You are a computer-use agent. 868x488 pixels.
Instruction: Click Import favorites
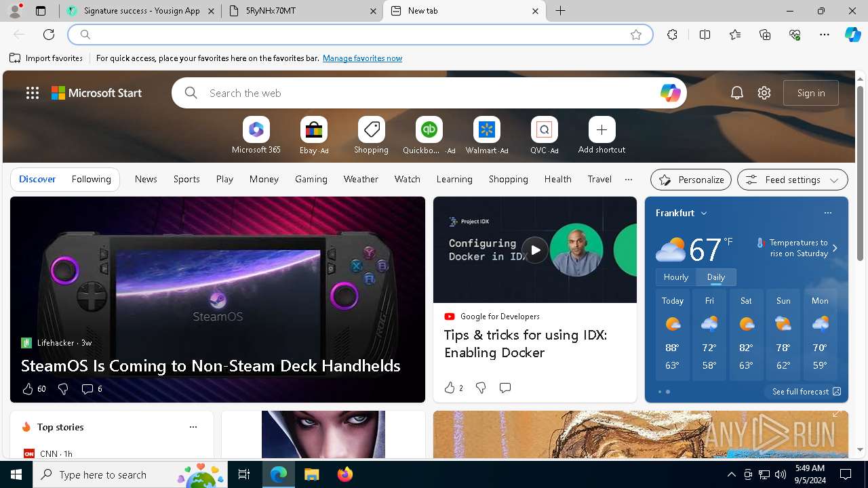pyautogui.click(x=46, y=58)
